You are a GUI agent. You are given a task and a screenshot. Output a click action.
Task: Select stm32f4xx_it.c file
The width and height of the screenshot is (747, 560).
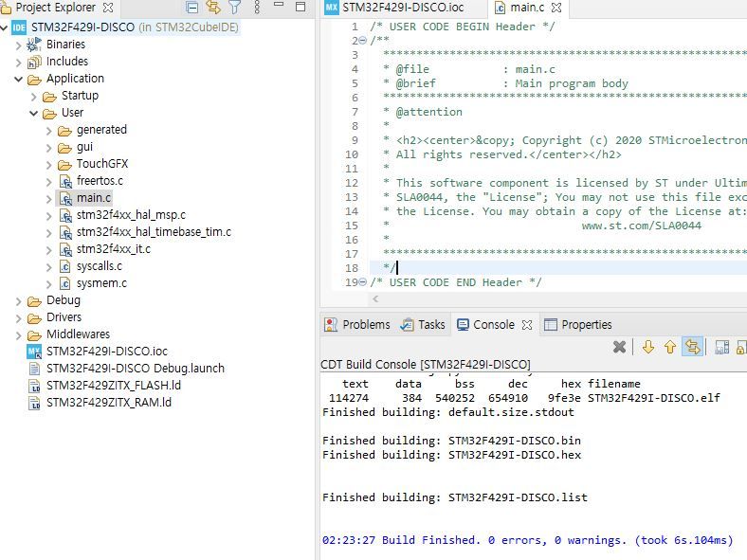tap(114, 249)
